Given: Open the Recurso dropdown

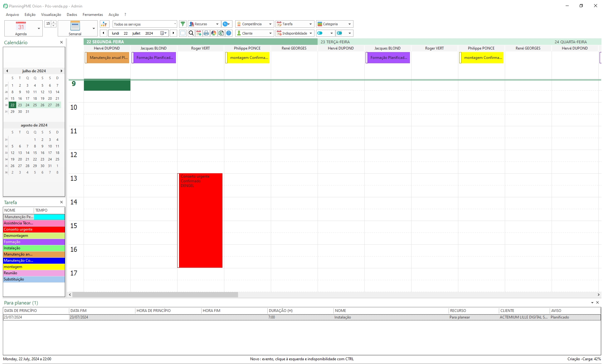Looking at the screenshot, I should point(204,24).
